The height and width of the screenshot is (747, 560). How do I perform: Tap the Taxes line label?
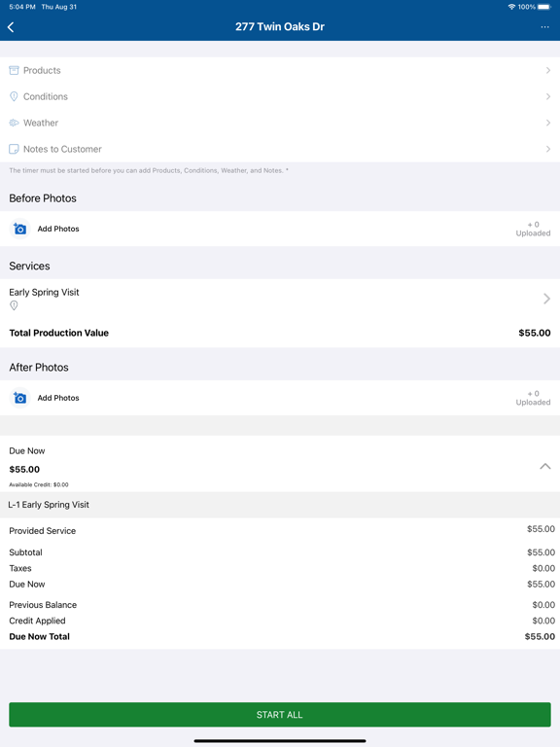[x=20, y=568]
